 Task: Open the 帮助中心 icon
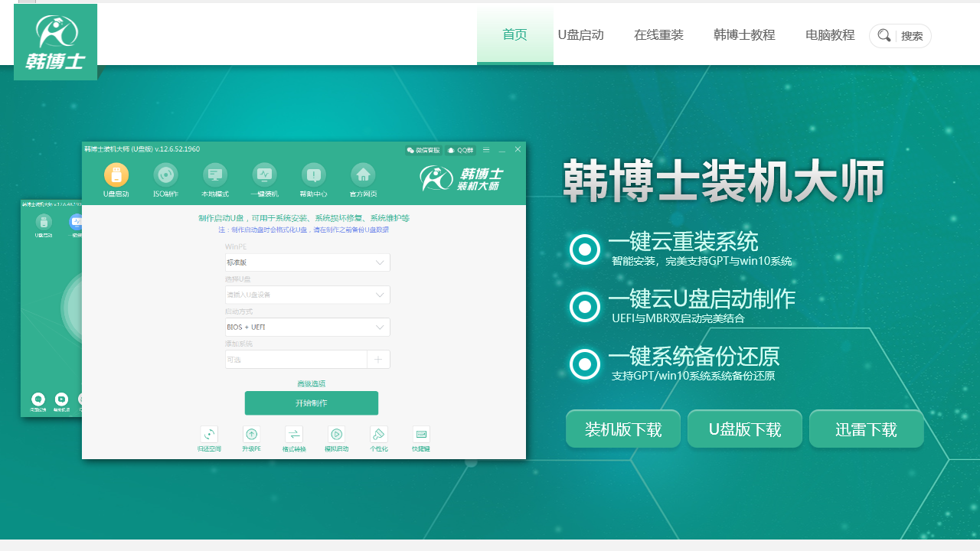(x=314, y=175)
